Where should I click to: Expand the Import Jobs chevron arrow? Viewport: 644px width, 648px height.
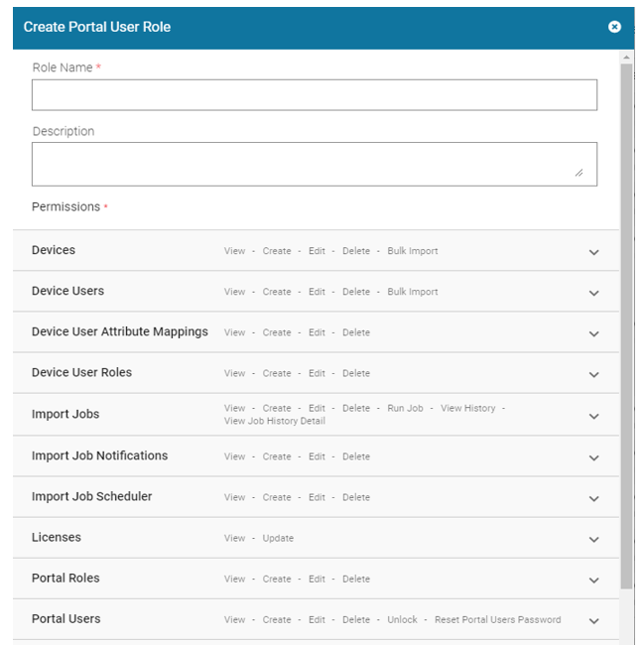coord(593,416)
